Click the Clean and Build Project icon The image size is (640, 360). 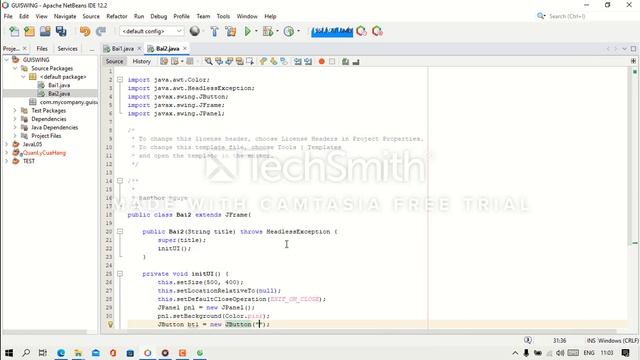[231, 31]
